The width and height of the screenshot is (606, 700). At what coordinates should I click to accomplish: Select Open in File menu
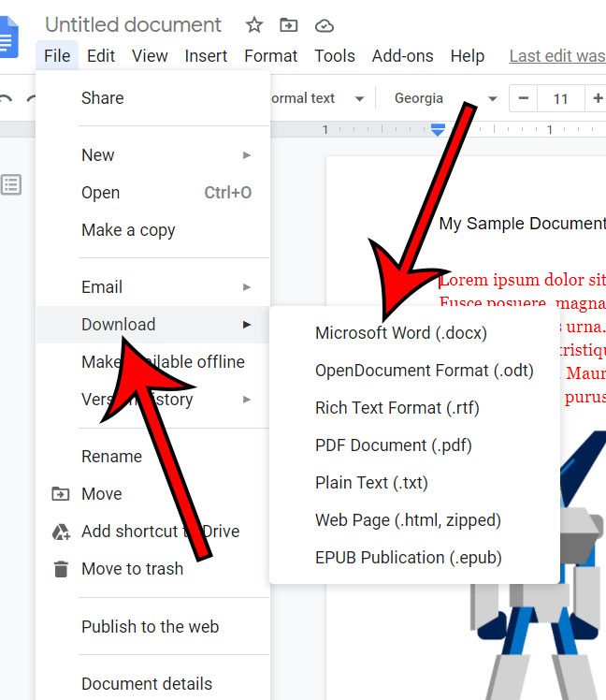tap(153, 193)
